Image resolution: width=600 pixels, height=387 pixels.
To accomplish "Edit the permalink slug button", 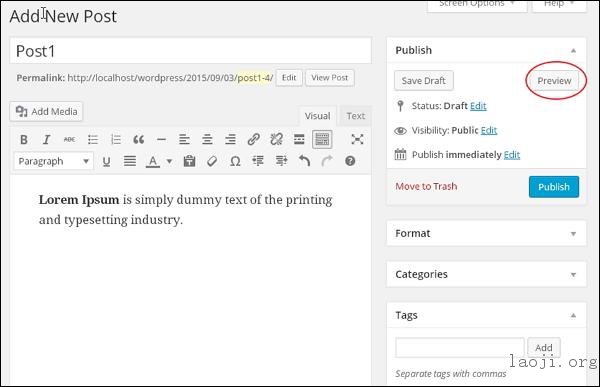I will click(x=289, y=78).
